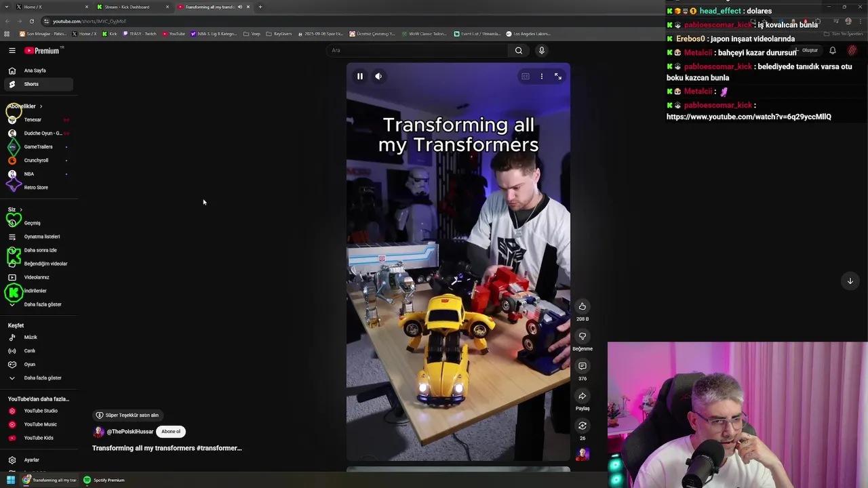Remix this Short (26)
Screen dimensions: 868x488
582,426
